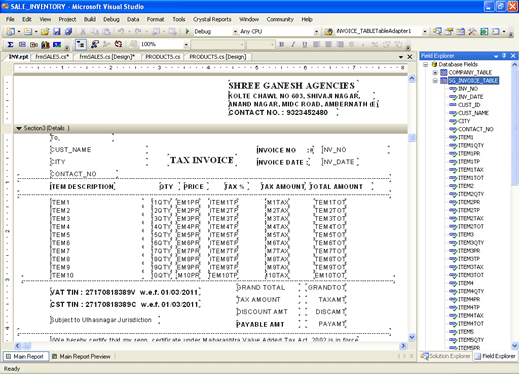Screen dimensions: 519x374
Task: Switch to the frmSALES.cs* tab
Action: pos(52,57)
